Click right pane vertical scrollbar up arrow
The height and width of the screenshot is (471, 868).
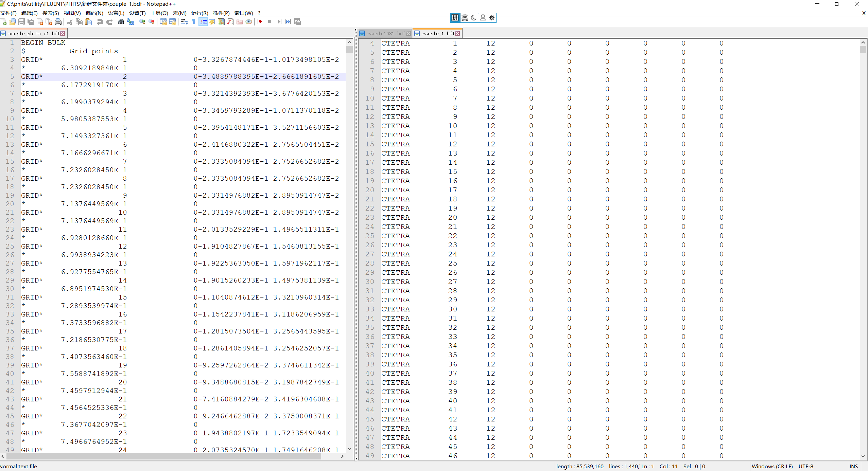pos(863,42)
